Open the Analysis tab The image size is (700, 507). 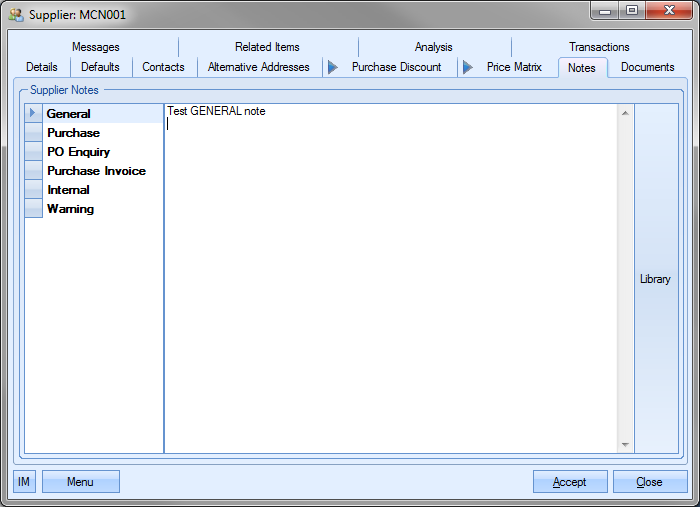(433, 47)
